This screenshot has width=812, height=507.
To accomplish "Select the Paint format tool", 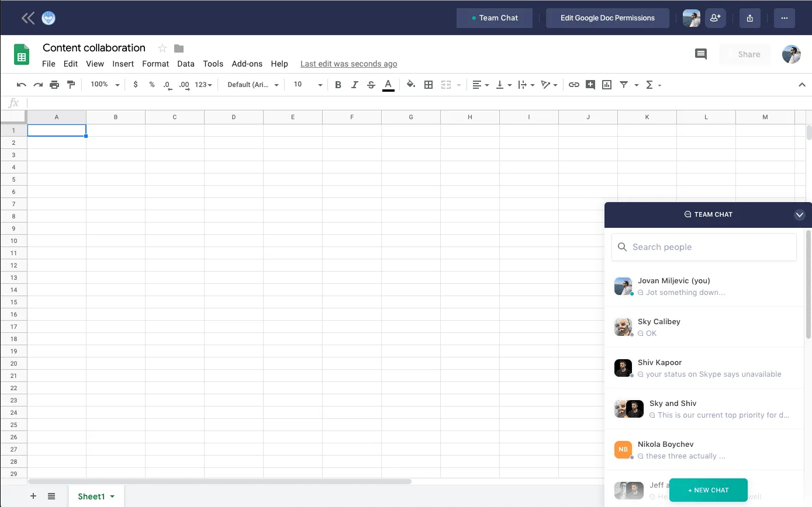I will click(x=71, y=85).
